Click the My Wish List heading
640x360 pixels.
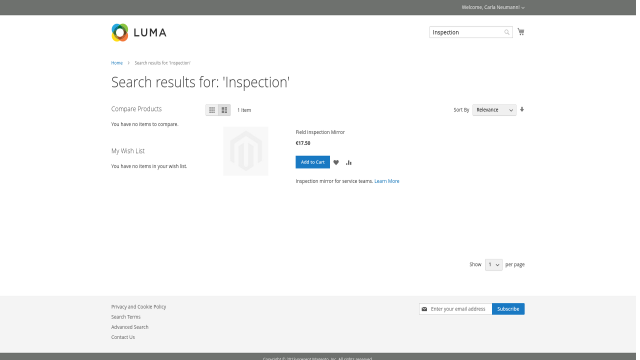click(x=128, y=151)
